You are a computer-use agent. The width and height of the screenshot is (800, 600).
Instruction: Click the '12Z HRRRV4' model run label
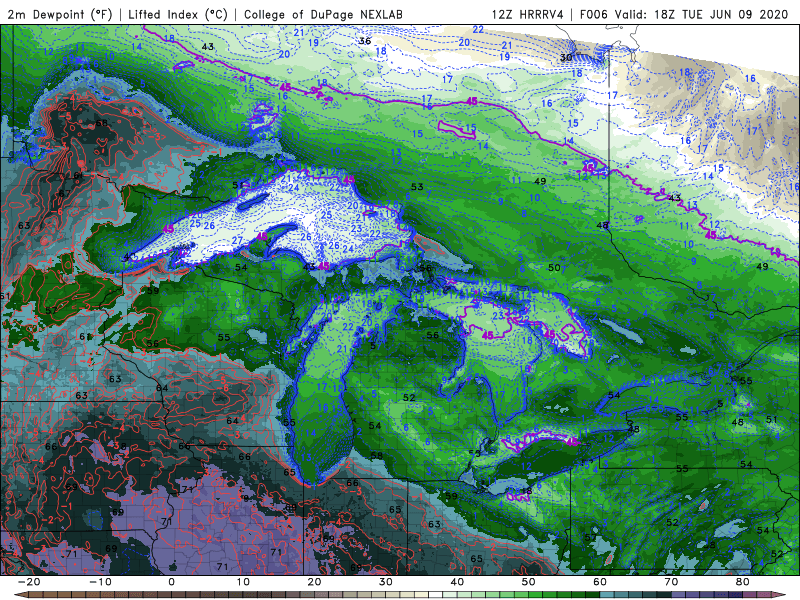[528, 14]
